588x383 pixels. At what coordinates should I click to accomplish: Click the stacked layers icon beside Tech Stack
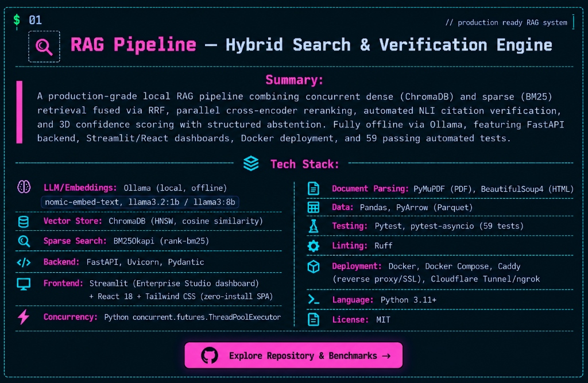(251, 164)
